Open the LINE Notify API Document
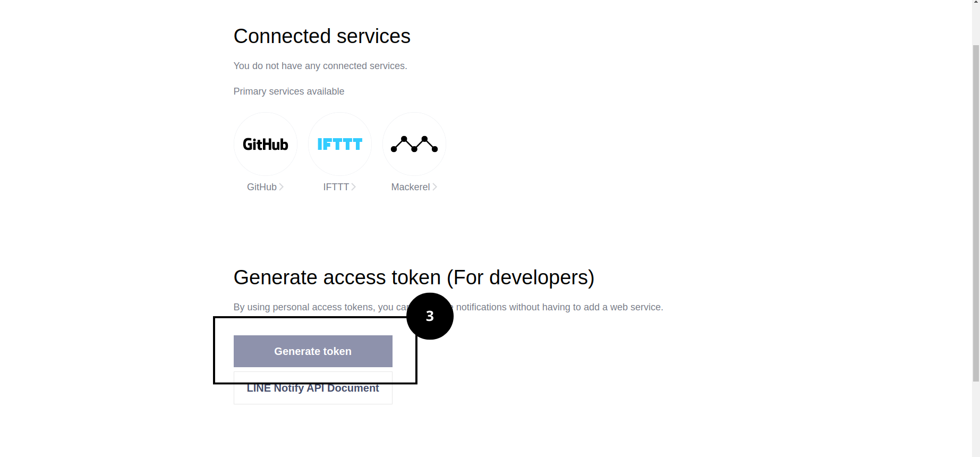This screenshot has height=457, width=980. coord(313,388)
